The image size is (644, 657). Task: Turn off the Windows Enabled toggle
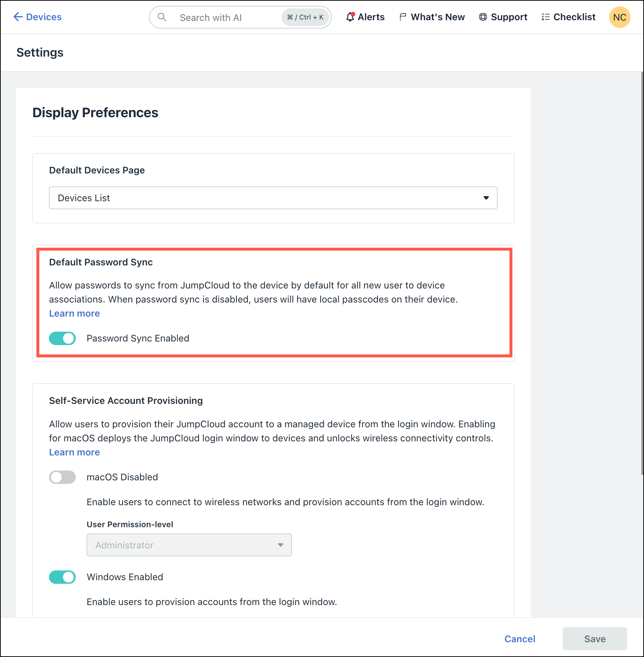(x=62, y=577)
